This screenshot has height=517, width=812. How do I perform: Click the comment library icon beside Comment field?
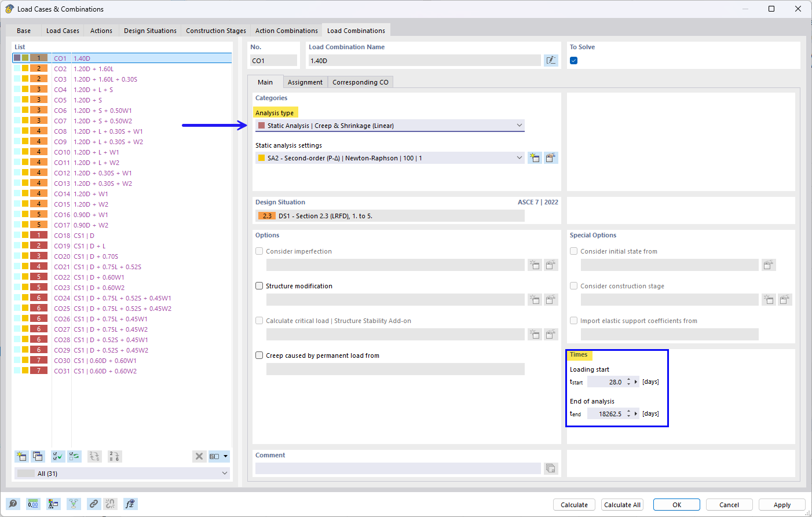tap(551, 468)
